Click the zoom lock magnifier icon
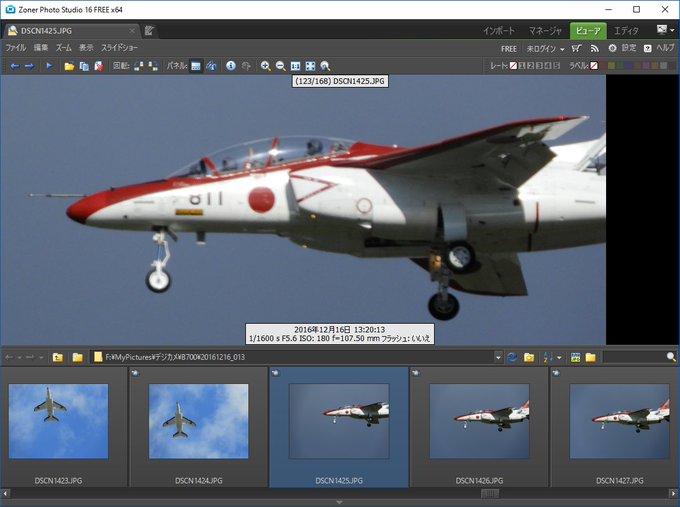The height and width of the screenshot is (507, 680). pos(325,66)
